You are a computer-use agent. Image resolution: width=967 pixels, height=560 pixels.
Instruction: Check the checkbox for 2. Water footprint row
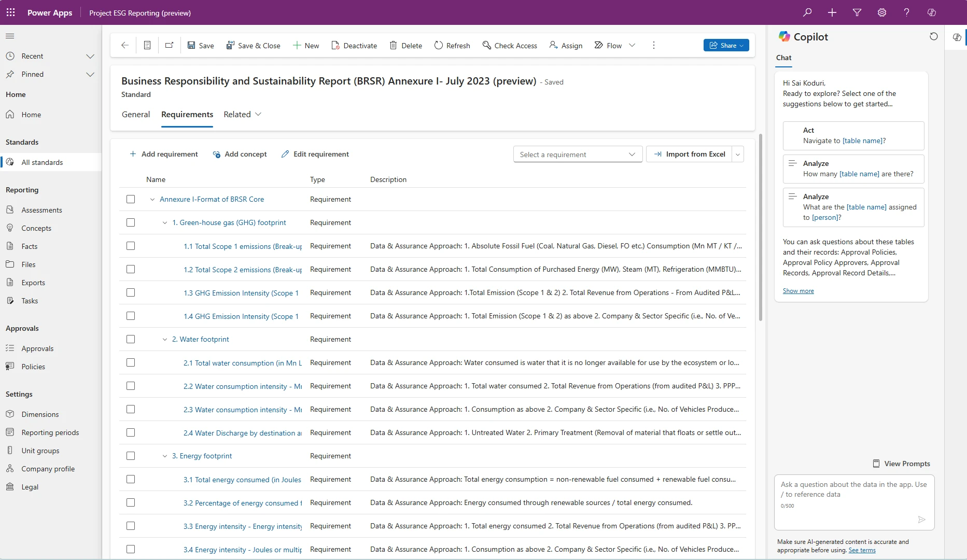pos(131,339)
